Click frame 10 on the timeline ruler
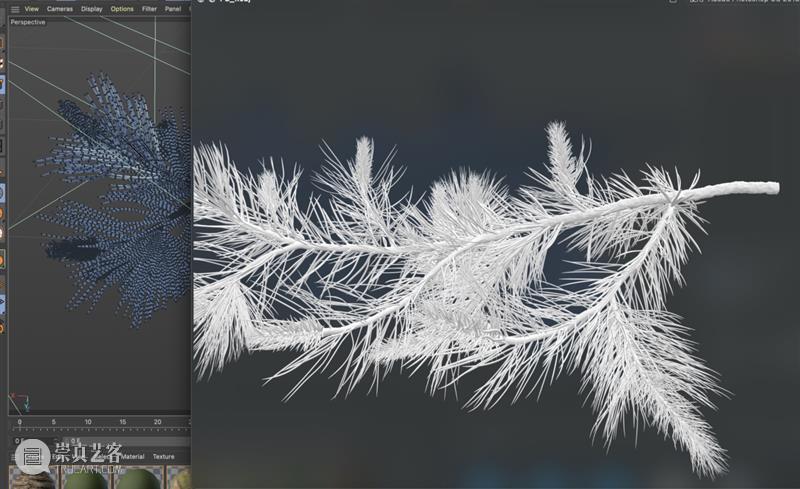The image size is (800, 489). pos(88,422)
